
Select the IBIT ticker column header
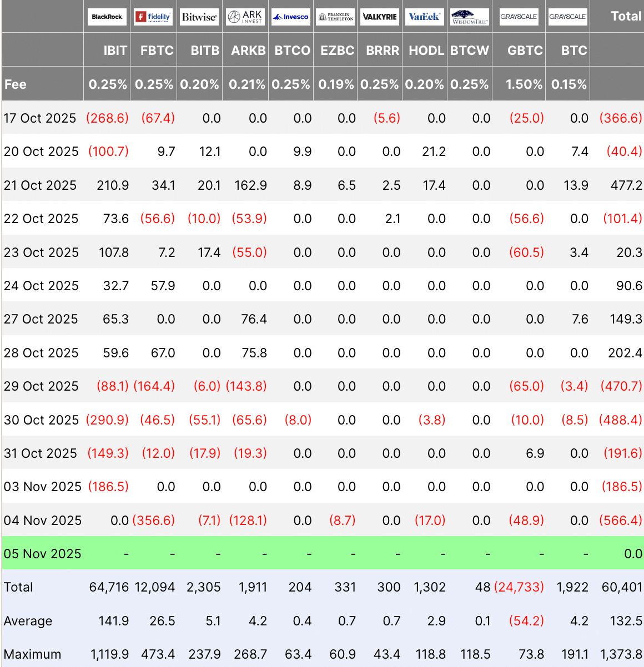(x=115, y=50)
